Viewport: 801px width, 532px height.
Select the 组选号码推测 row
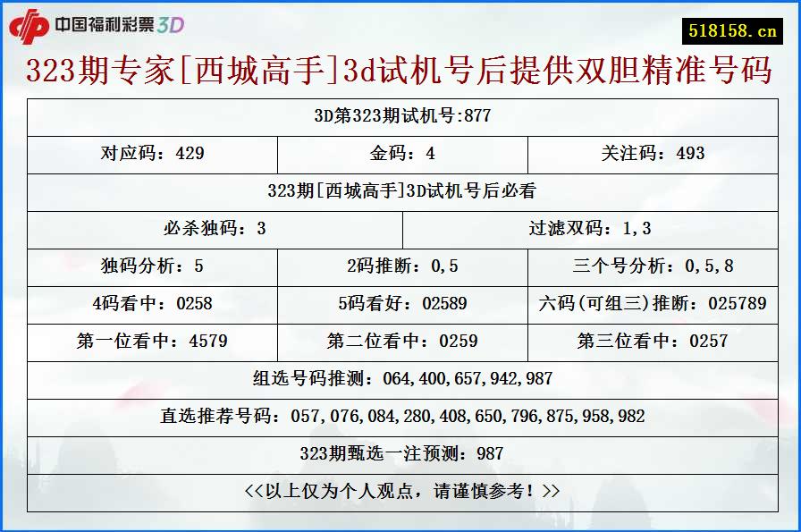click(x=400, y=378)
